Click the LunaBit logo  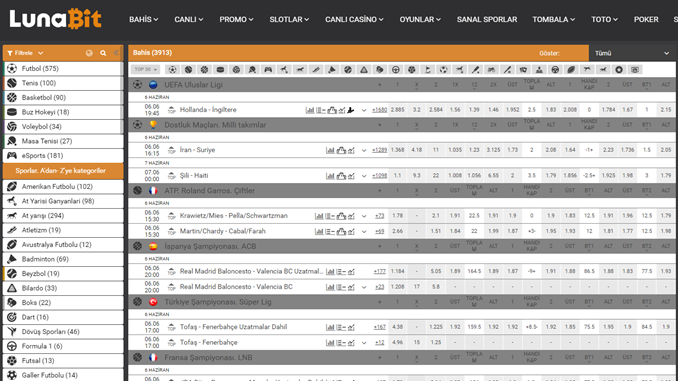pos(55,19)
